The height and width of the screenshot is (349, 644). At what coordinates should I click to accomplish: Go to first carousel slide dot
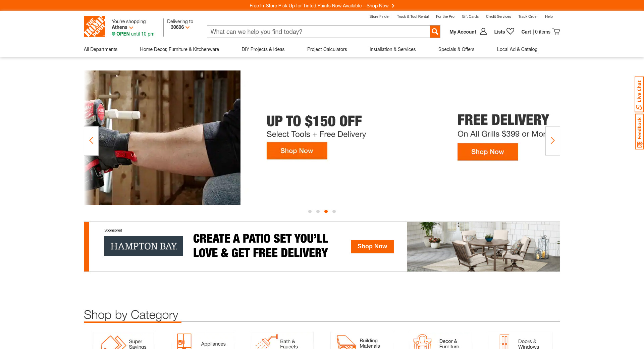tap(310, 211)
